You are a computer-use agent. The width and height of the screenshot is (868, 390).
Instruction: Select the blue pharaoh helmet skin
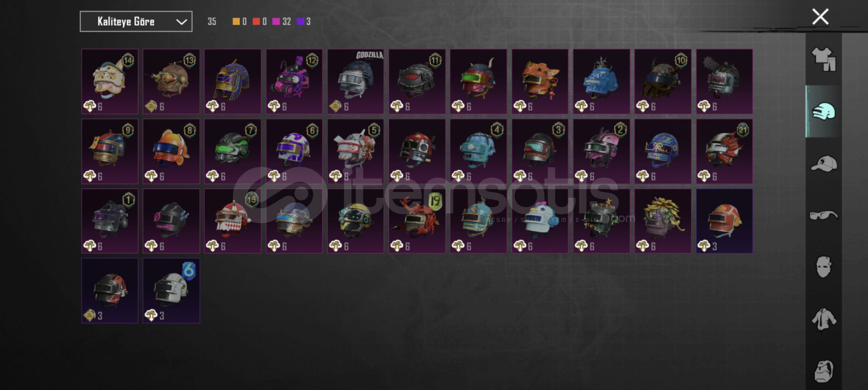coord(233,82)
